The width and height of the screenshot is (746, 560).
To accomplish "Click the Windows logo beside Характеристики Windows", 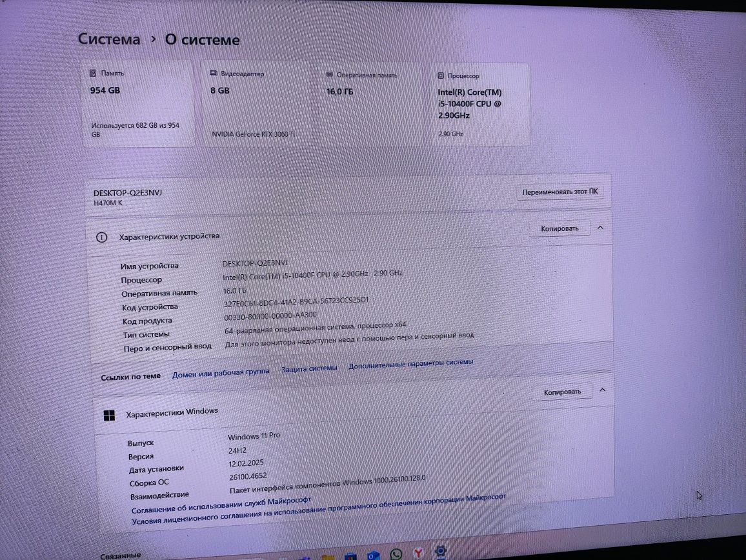I will point(110,415).
